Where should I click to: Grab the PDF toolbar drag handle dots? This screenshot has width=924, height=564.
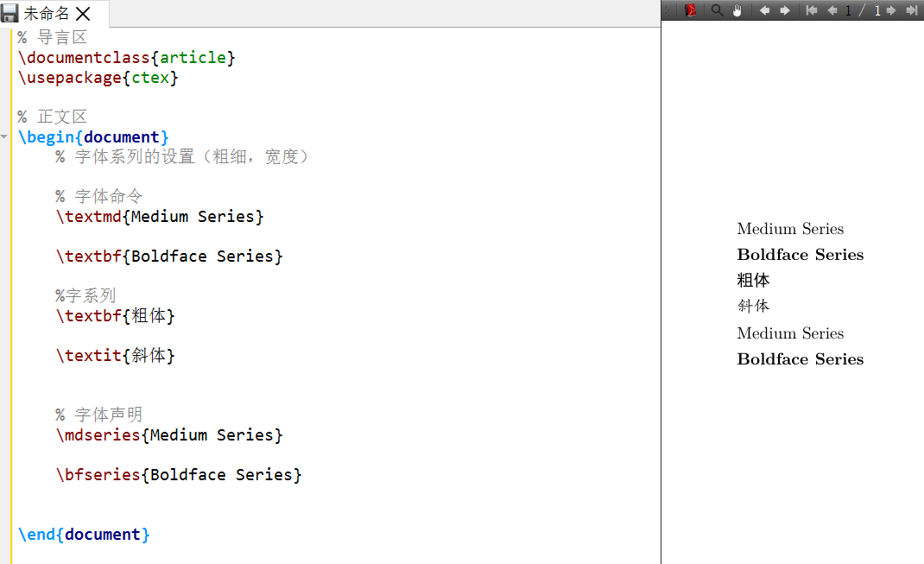click(666, 10)
